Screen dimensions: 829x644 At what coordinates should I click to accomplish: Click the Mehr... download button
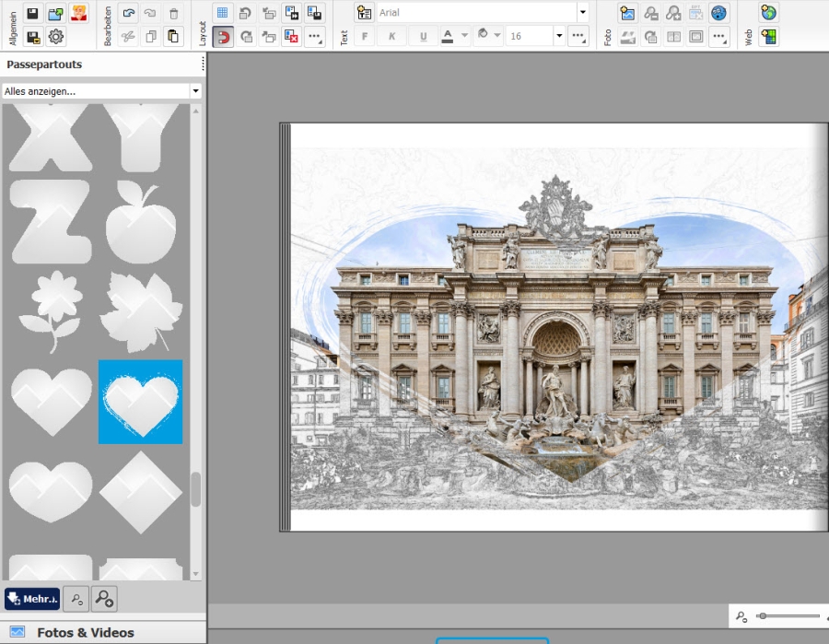click(32, 599)
